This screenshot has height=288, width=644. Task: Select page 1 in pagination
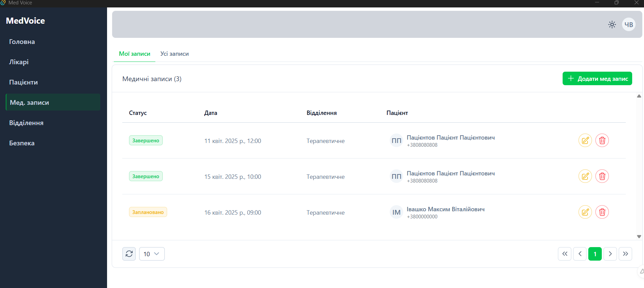[x=595, y=254]
